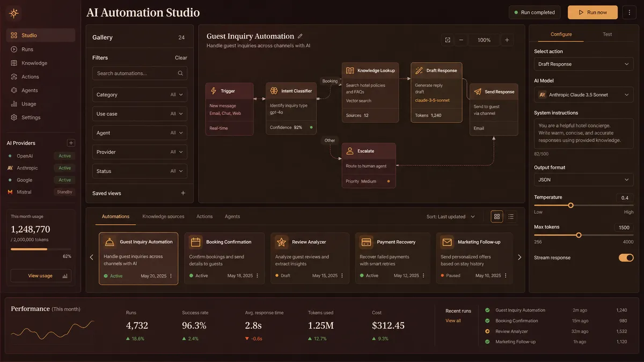Open the Select action Draft Response dropdown
Screen dimensions: 644x362
pyautogui.click(x=584, y=64)
